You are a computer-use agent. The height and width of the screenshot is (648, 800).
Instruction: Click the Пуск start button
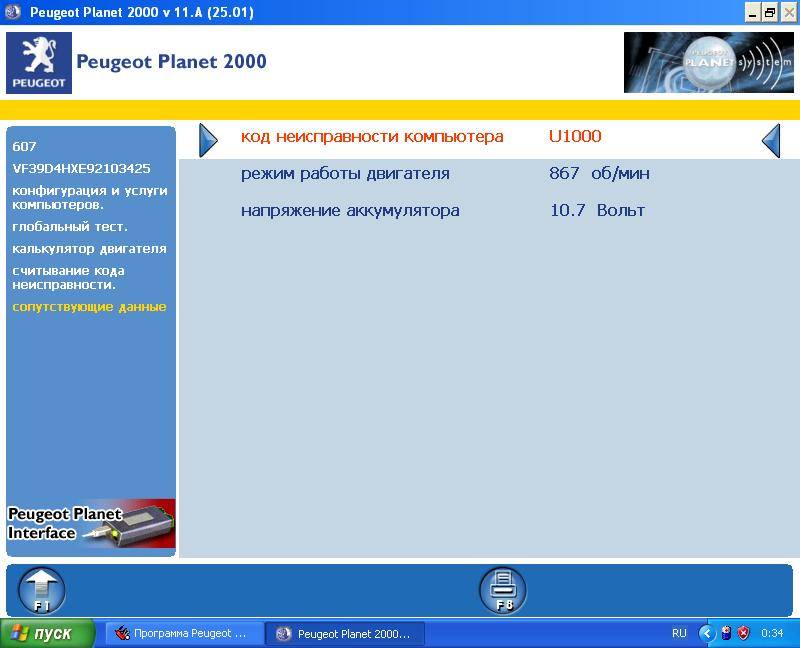click(42, 633)
